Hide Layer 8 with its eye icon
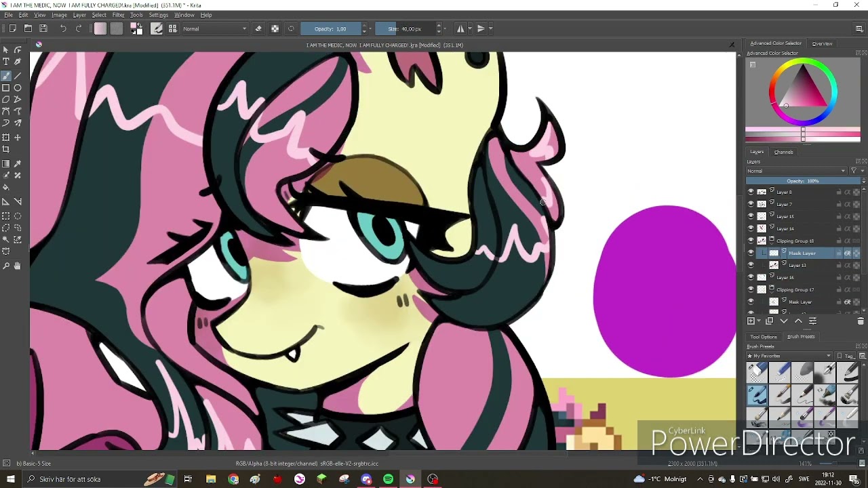 point(751,192)
